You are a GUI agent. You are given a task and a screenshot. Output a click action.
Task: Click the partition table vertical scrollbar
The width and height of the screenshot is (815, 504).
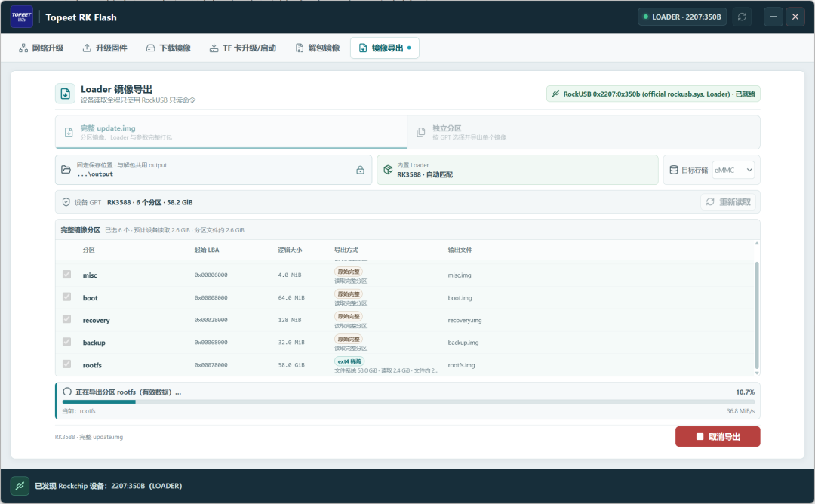pyautogui.click(x=757, y=315)
